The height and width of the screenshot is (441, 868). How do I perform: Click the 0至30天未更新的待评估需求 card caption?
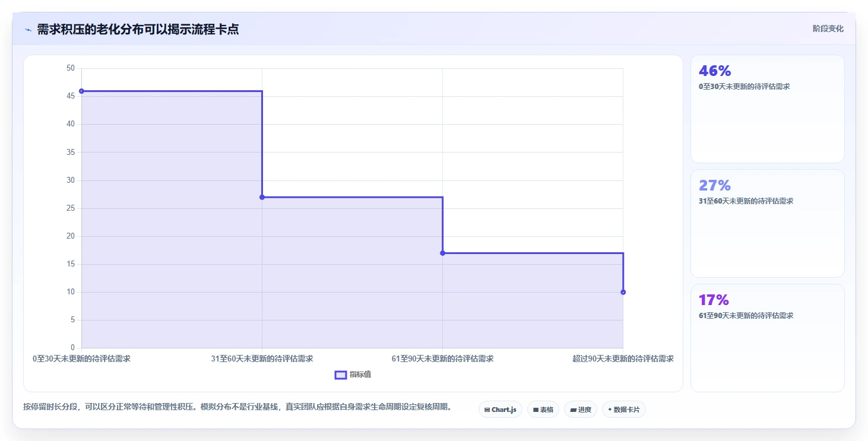click(x=745, y=86)
